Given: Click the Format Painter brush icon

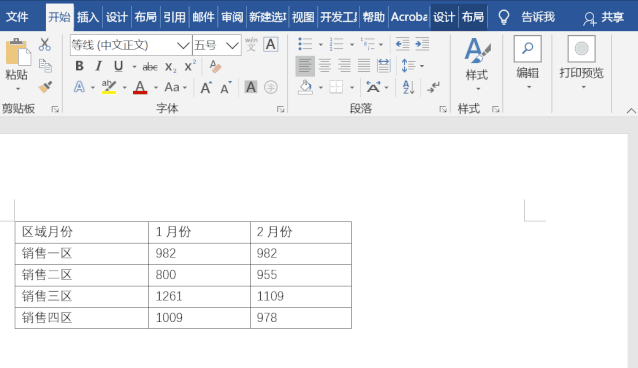Looking at the screenshot, I should (x=45, y=87).
